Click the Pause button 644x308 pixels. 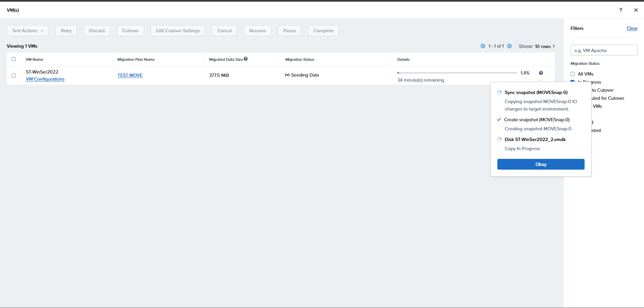click(x=290, y=31)
